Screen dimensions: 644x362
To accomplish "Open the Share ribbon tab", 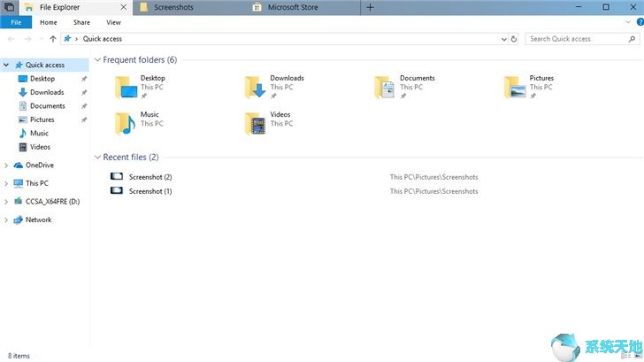I will pyautogui.click(x=81, y=23).
